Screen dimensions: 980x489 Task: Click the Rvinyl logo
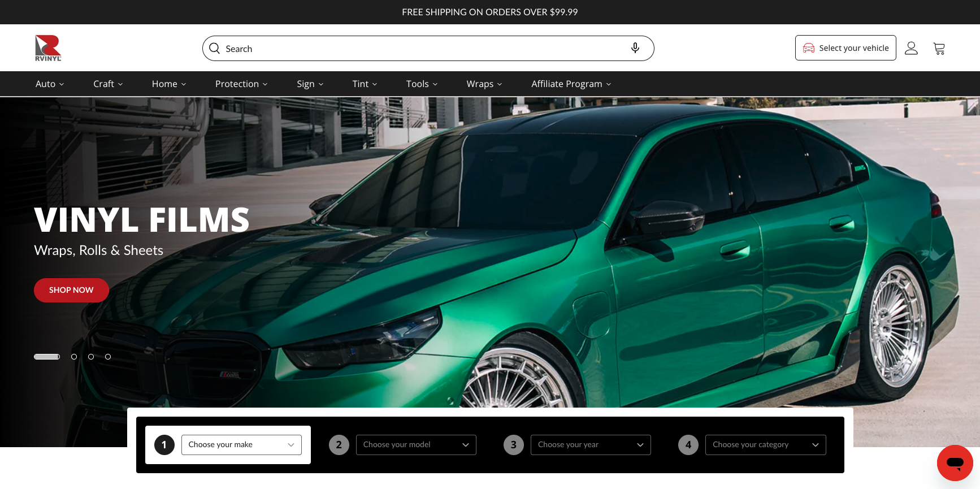[x=48, y=48]
